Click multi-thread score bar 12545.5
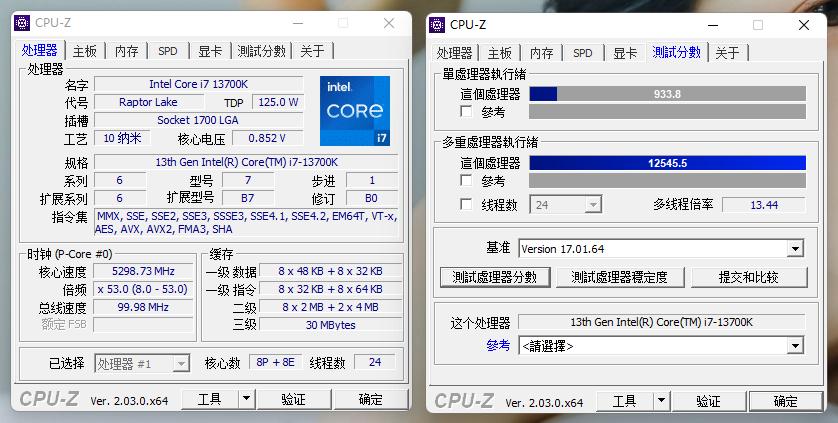Viewport: 838px width, 423px height. [x=668, y=163]
